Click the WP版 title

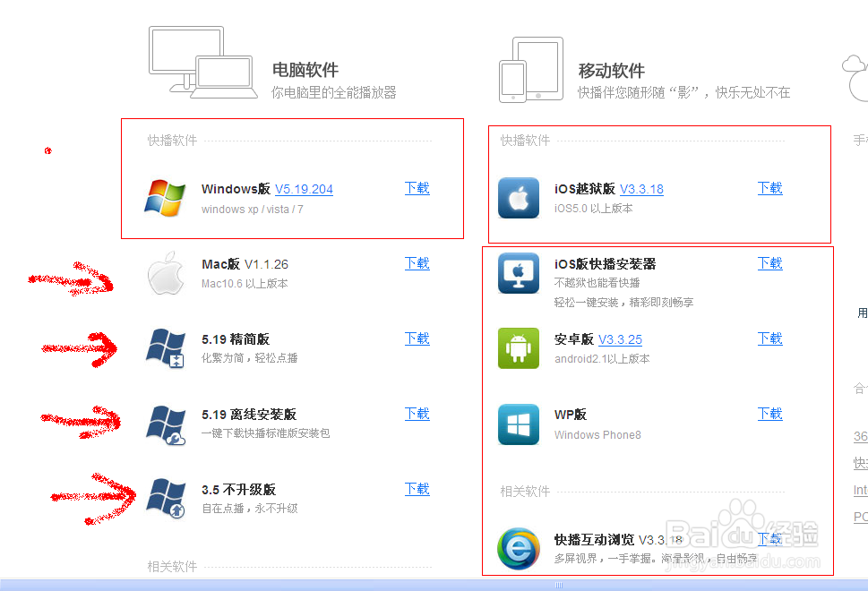coord(571,415)
